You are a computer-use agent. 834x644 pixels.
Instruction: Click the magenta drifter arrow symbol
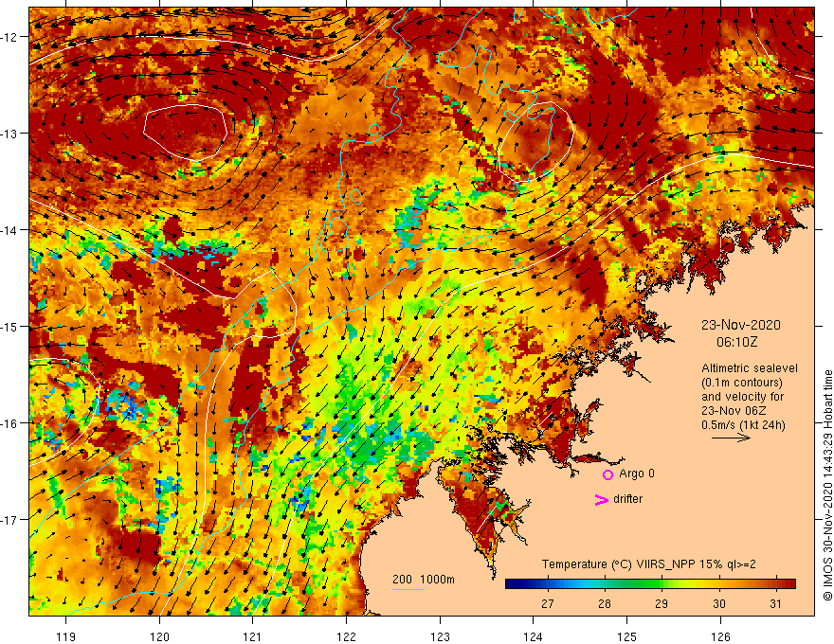click(x=602, y=499)
